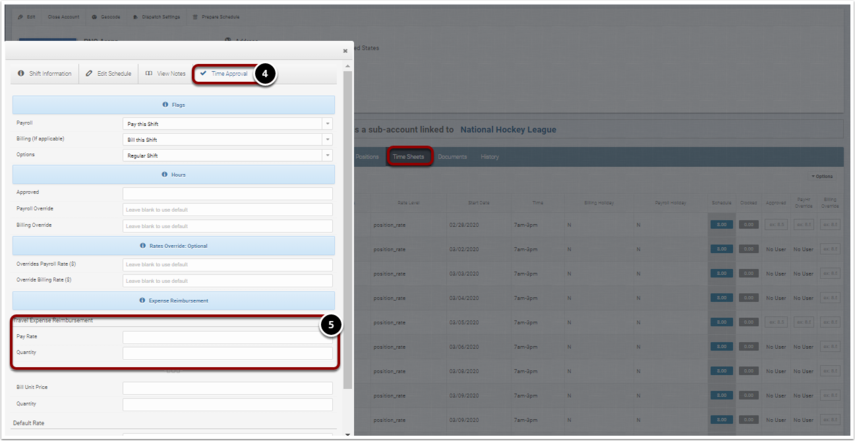The height and width of the screenshot is (441, 855).
Task: Click the dialog scrollbar up arrow
Action: click(x=348, y=65)
